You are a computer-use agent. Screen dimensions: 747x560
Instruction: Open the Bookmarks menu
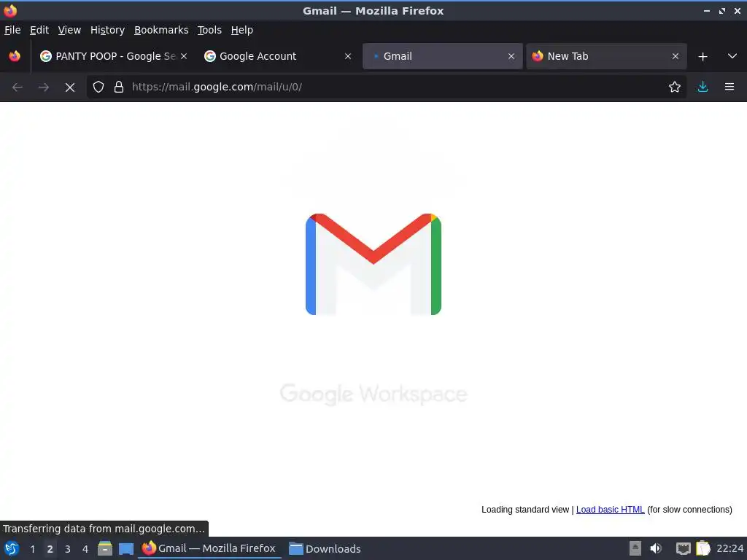161,30
